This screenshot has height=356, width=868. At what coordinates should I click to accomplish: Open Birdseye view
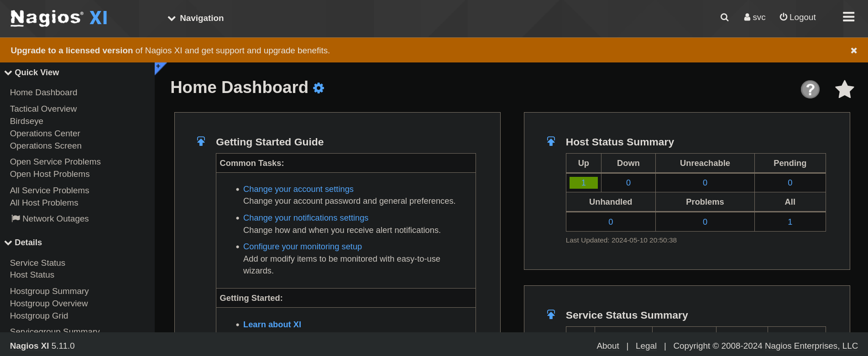[26, 121]
